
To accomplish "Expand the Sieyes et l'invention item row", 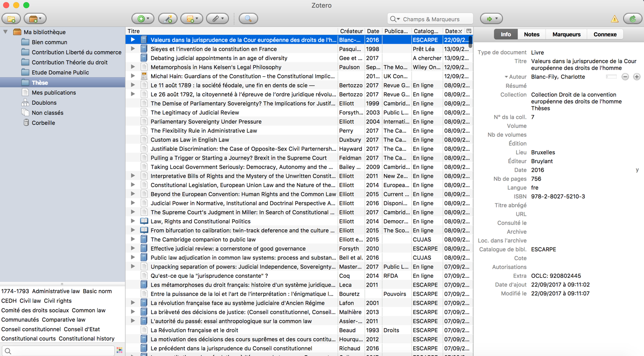I will click(133, 49).
